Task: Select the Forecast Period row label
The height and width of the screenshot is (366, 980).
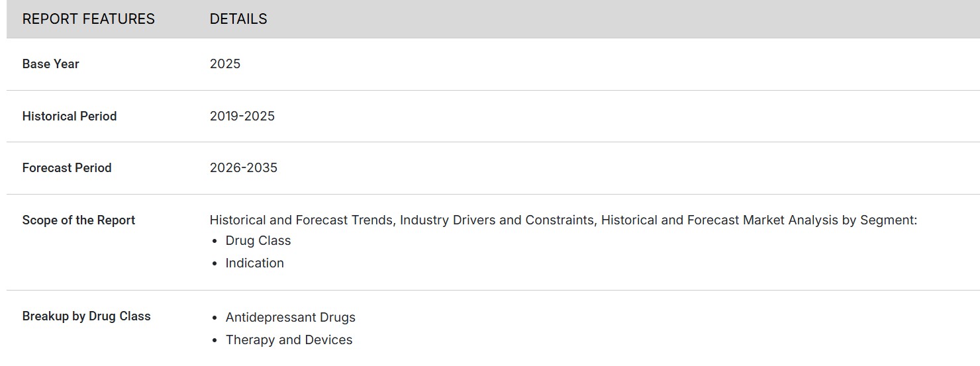Action: pyautogui.click(x=67, y=168)
